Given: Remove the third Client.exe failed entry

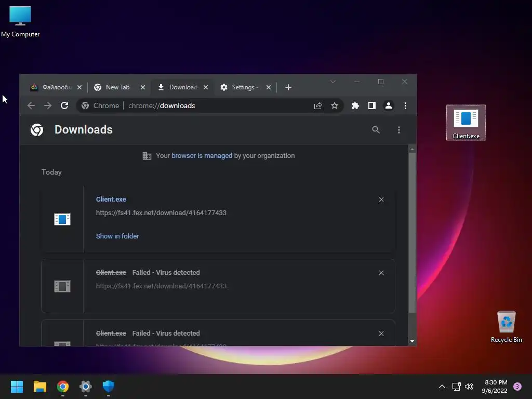Looking at the screenshot, I should point(381,334).
